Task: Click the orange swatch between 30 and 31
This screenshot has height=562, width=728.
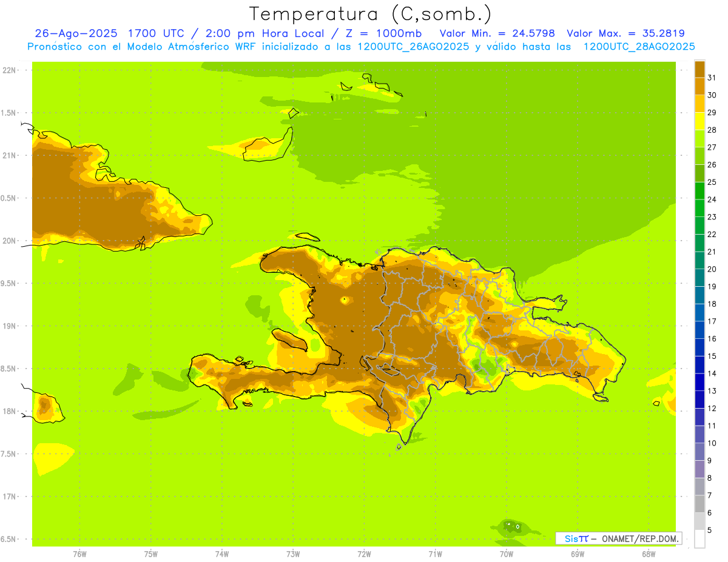Action: pos(699,86)
